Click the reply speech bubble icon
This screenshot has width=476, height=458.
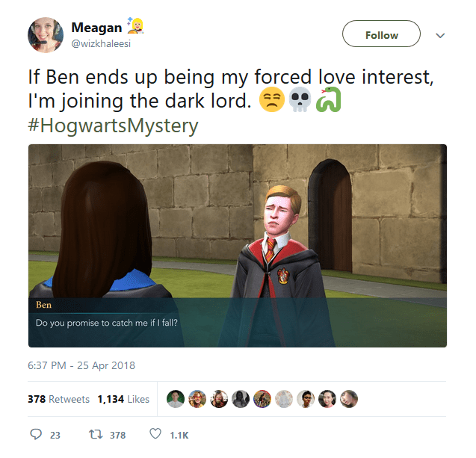pyautogui.click(x=36, y=434)
